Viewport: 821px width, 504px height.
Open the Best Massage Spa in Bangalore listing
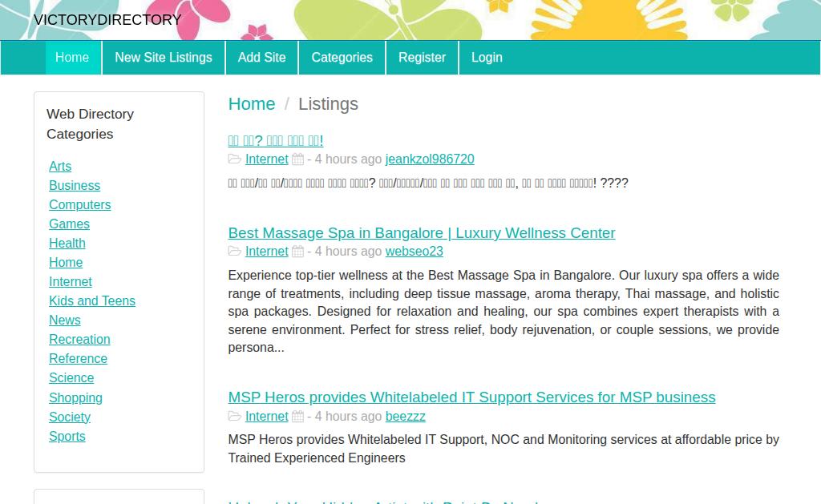click(422, 233)
